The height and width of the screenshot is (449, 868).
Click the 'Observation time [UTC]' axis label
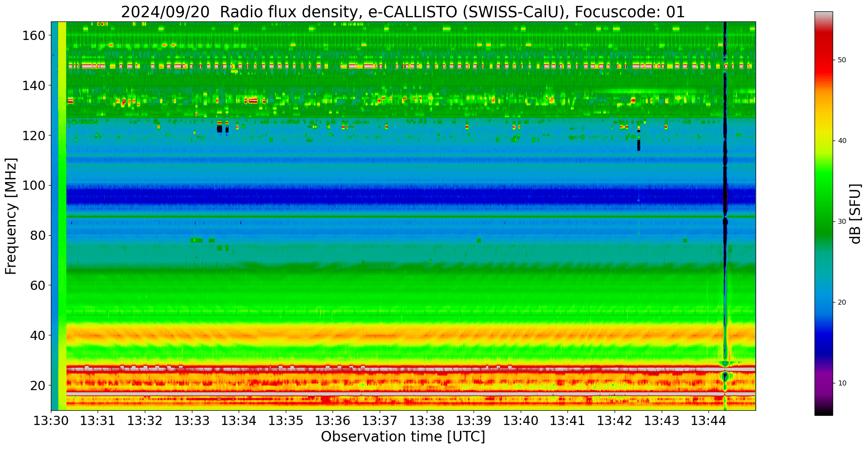[x=403, y=437]
